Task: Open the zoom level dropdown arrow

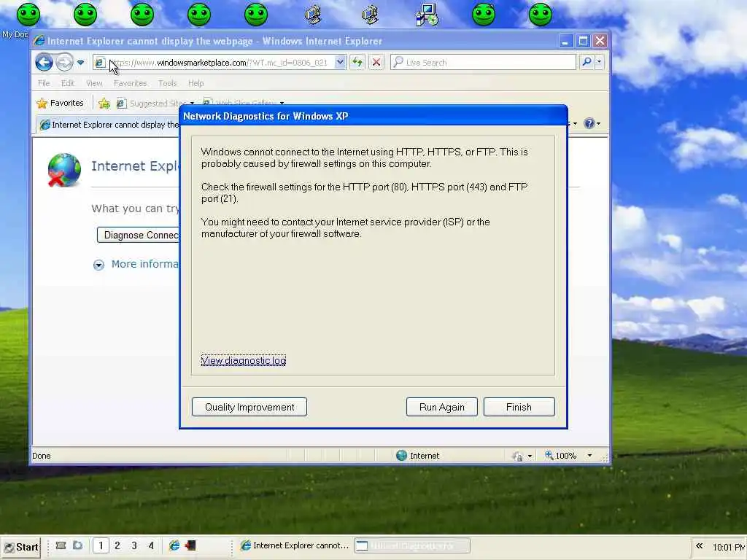Action: click(589, 456)
